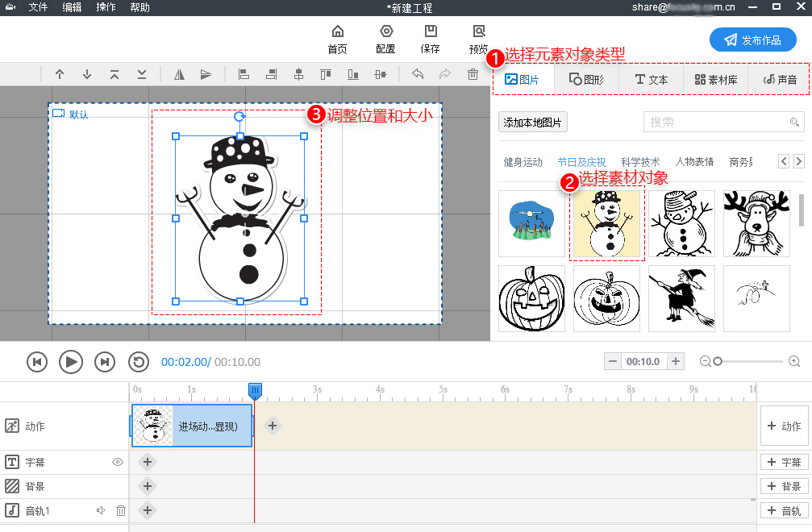
Task: Click the timeline zoom slider handle
Action: pos(718,361)
